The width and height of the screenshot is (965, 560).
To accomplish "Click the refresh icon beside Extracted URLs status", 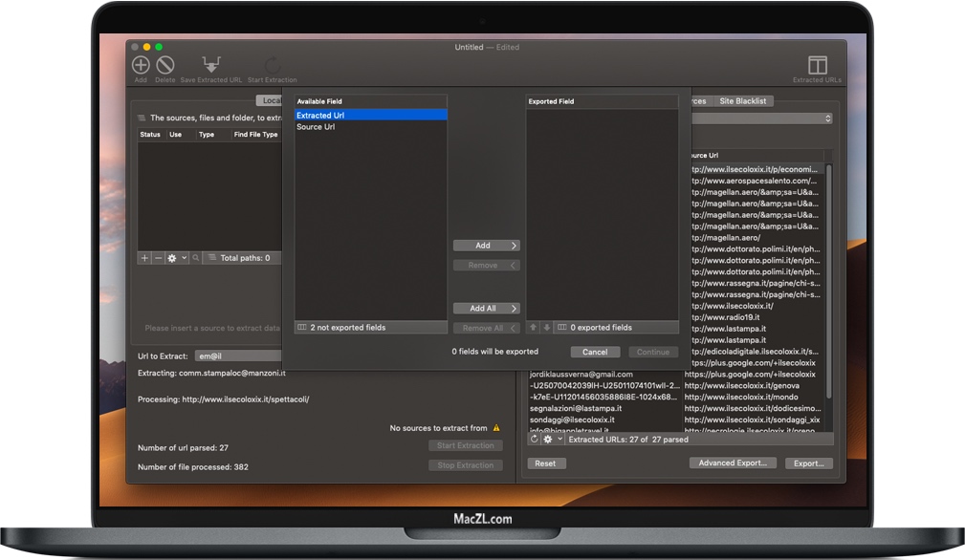I will pos(536,440).
